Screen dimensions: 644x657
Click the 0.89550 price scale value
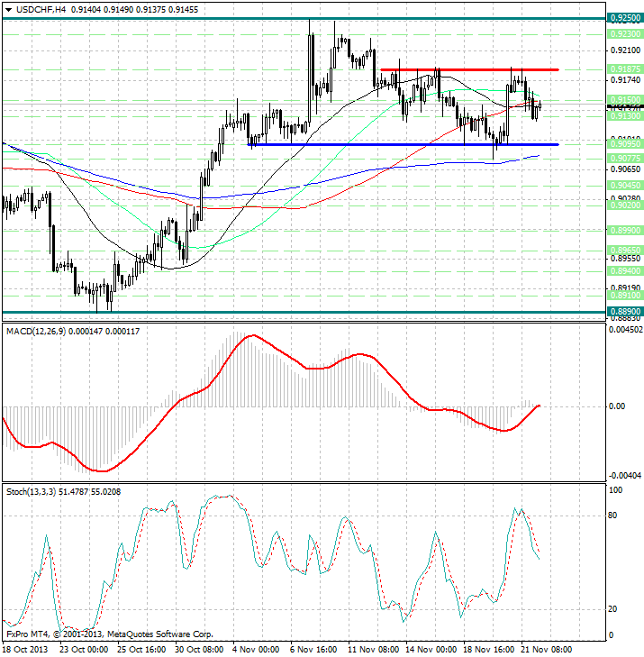click(x=626, y=259)
